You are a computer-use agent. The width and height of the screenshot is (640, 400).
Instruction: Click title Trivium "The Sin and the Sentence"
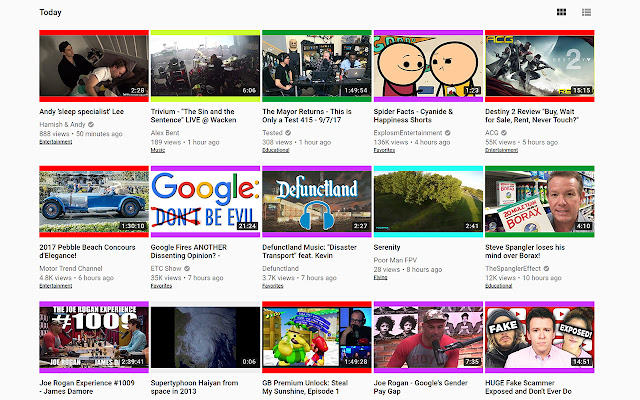tap(193, 116)
